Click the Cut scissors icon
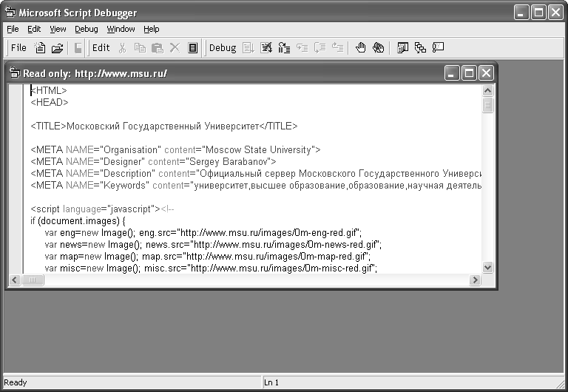The image size is (568, 392). pos(123,48)
